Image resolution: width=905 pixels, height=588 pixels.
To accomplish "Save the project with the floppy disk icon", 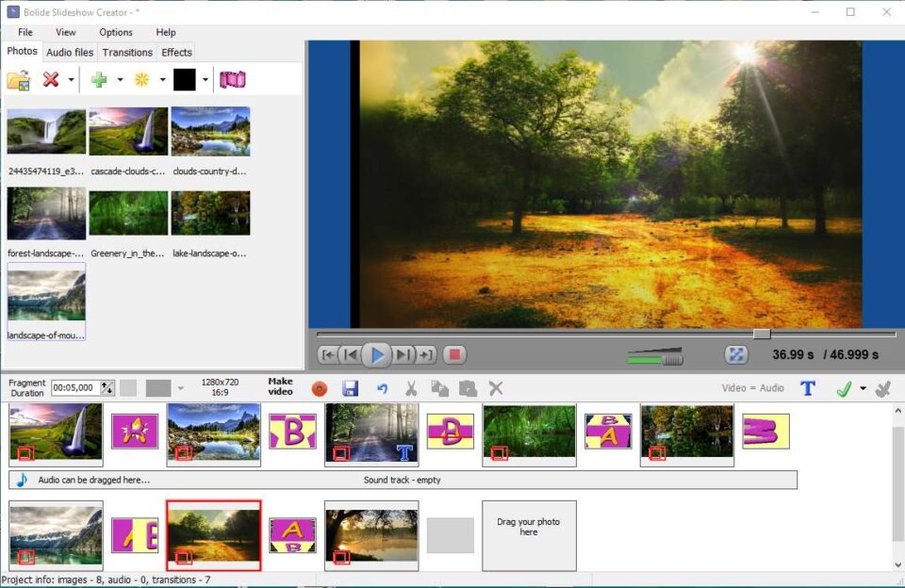I will (351, 387).
